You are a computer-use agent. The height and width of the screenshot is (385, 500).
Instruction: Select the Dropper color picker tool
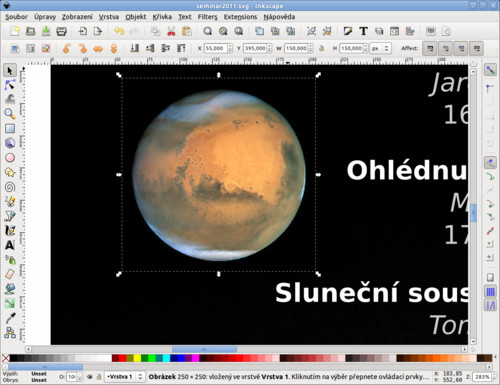(10, 318)
